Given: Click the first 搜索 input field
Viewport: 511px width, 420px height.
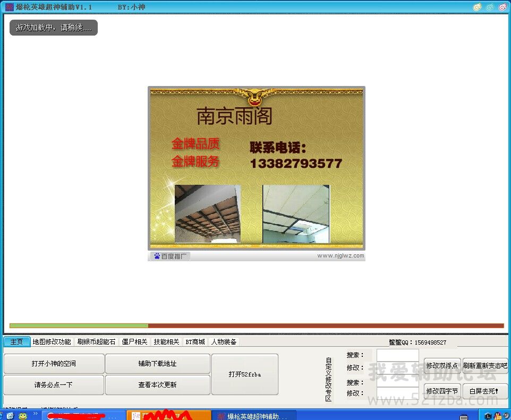Looking at the screenshot, I should click(397, 355).
